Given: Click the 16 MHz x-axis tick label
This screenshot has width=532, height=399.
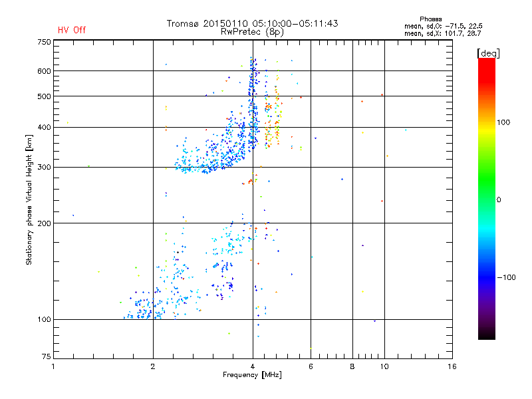Looking at the screenshot, I should click(452, 366).
